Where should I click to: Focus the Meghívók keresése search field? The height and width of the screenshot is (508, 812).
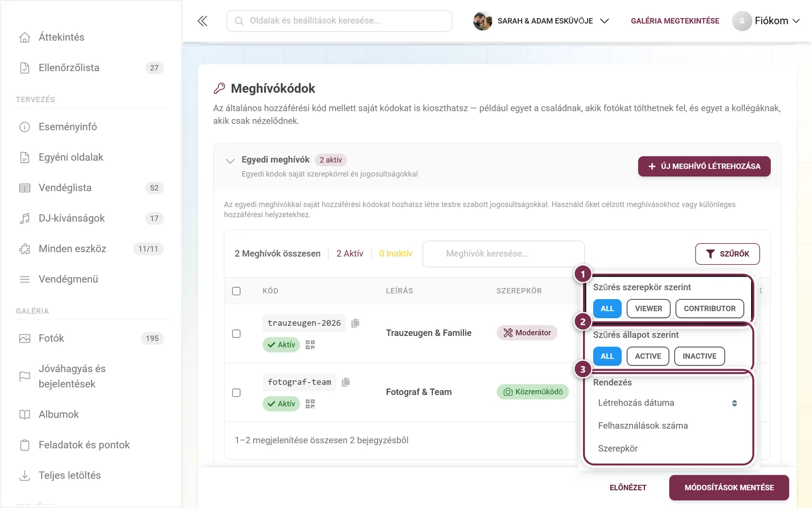504,254
